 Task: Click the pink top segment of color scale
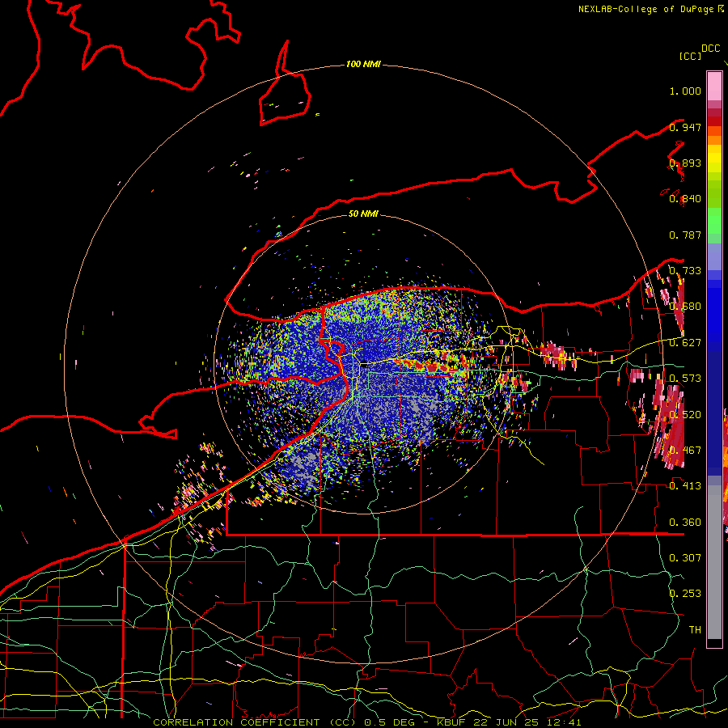point(714,86)
